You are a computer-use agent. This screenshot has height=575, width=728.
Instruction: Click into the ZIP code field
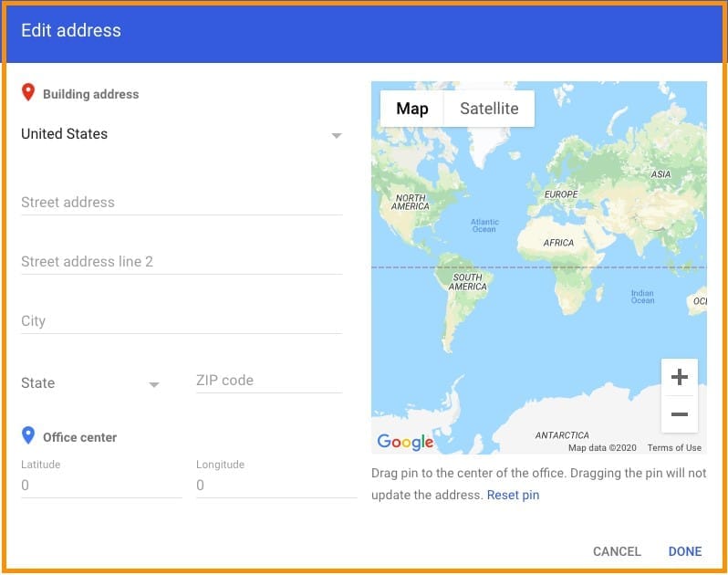[268, 381]
